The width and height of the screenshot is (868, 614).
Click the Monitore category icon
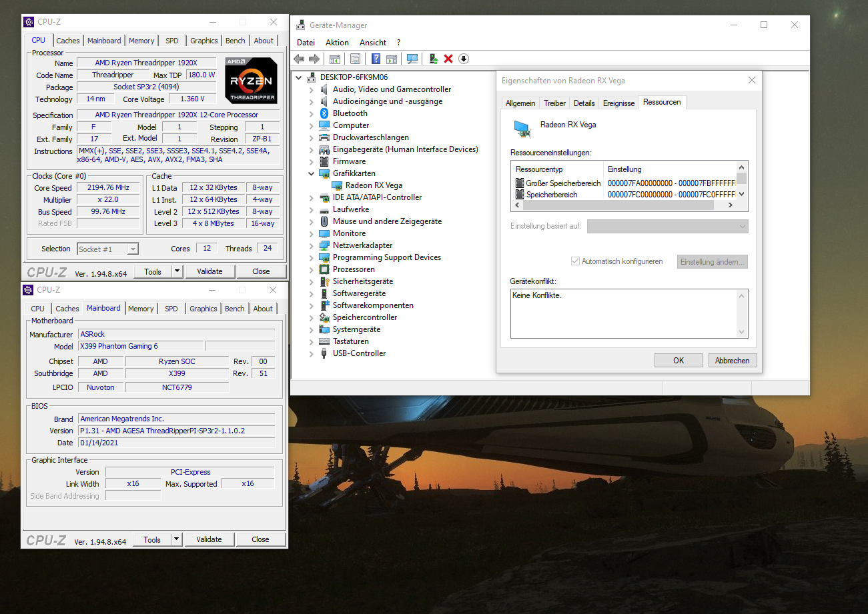point(324,233)
